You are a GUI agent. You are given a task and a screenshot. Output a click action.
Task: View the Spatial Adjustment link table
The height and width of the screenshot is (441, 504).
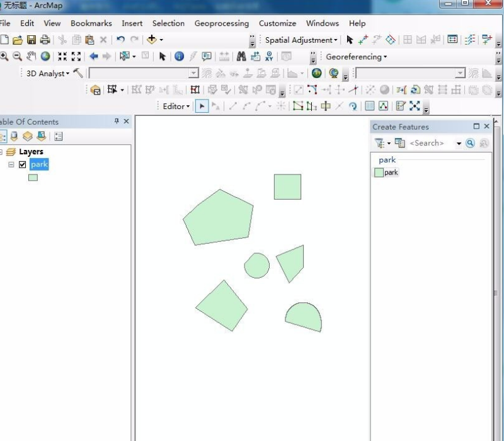pyautogui.click(x=452, y=40)
